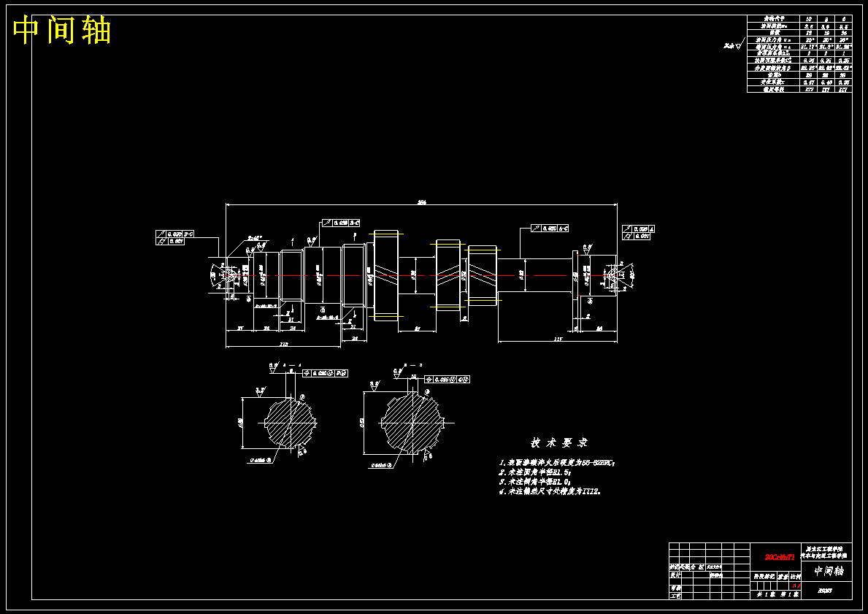Select the left hatched spline cross-section view
The height and width of the screenshot is (614, 868).
point(290,422)
